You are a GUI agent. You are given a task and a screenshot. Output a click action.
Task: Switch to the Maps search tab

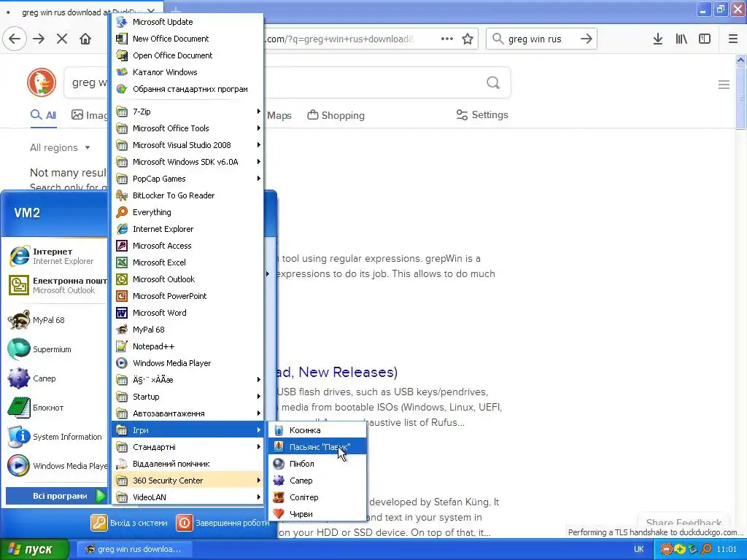279,115
